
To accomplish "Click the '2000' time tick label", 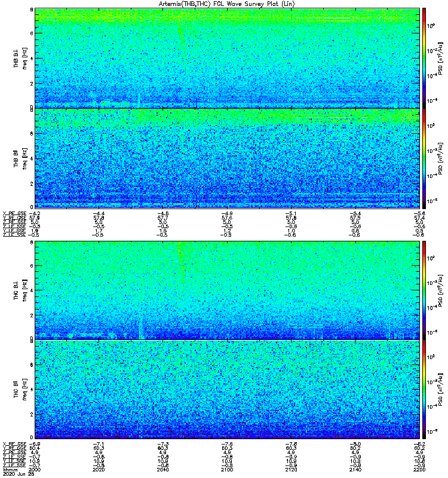I will [35, 470].
